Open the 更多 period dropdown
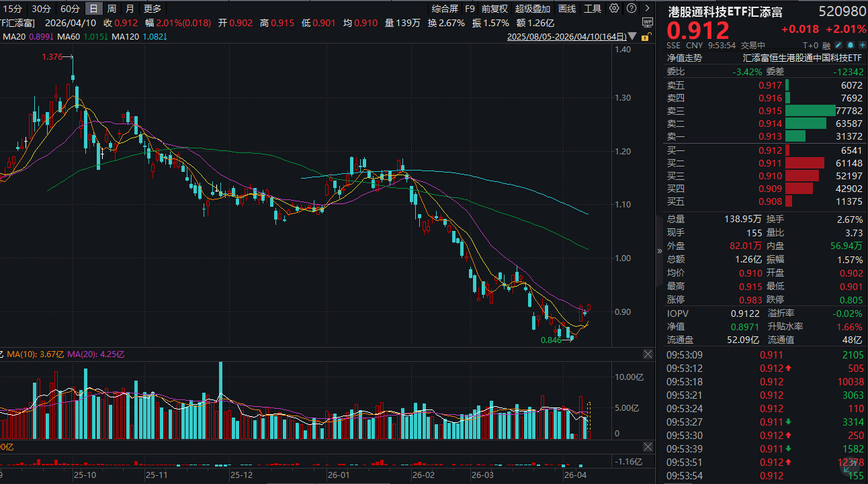Viewport: 868px width, 484px height. pos(153,9)
